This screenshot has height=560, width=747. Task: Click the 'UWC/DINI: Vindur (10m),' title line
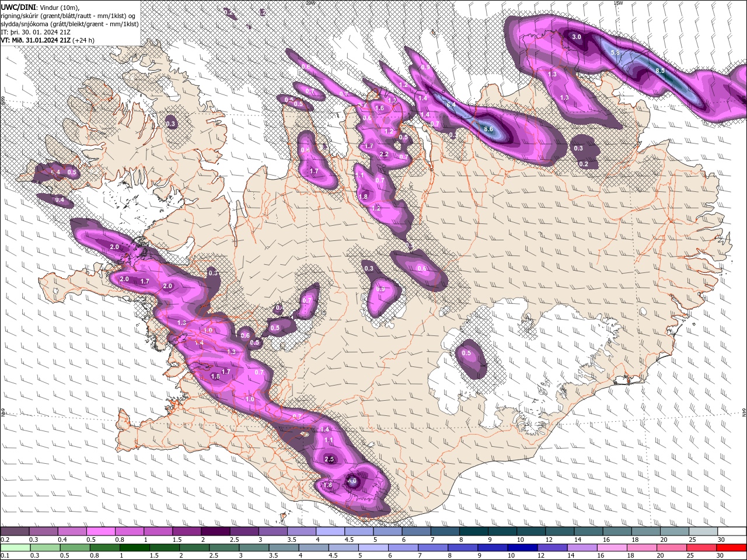[x=40, y=6]
